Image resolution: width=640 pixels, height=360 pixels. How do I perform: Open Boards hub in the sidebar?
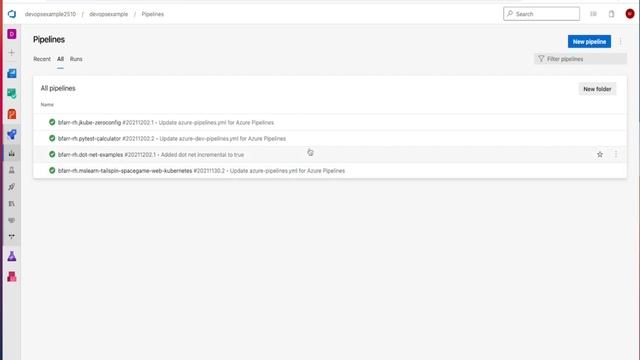(12, 94)
